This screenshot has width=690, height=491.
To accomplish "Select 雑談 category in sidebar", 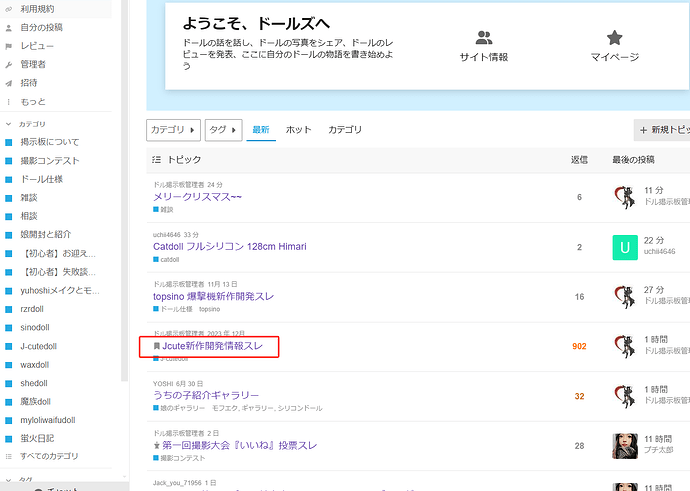I will (x=29, y=198).
